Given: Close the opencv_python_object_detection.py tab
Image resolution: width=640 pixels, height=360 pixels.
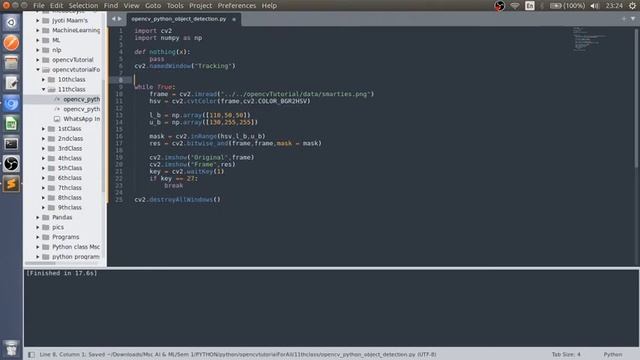Looking at the screenshot, I should (x=234, y=19).
